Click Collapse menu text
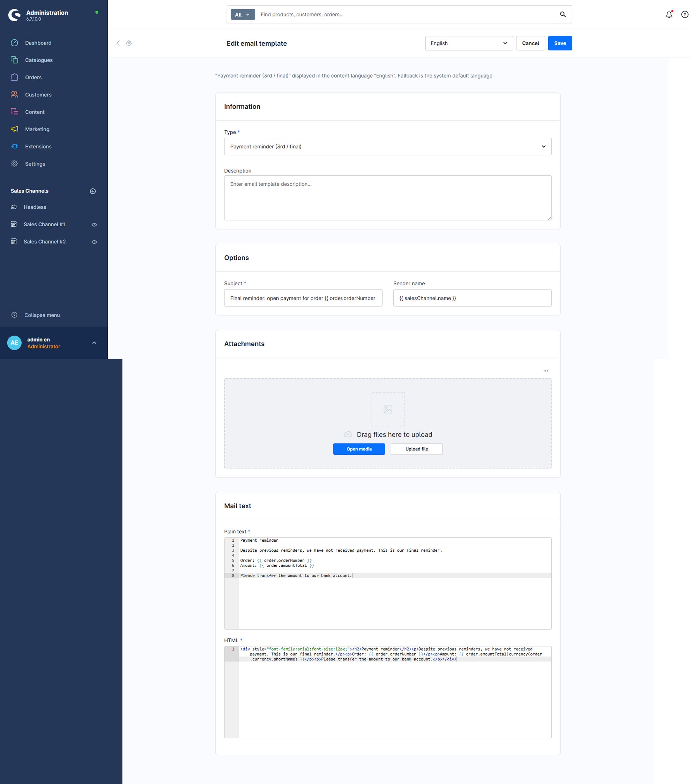 tap(42, 315)
